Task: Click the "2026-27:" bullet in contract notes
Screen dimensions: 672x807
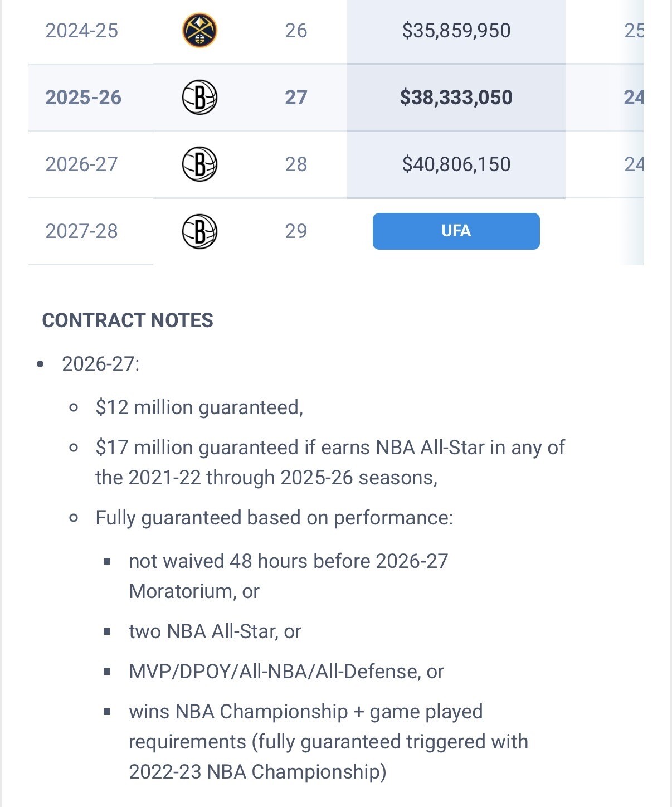Action: click(x=101, y=364)
